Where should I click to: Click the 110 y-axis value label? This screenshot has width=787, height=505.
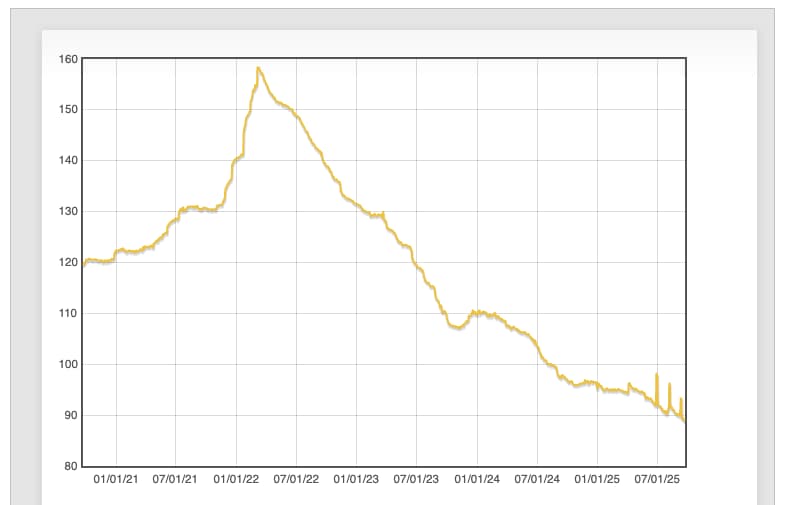coord(67,314)
